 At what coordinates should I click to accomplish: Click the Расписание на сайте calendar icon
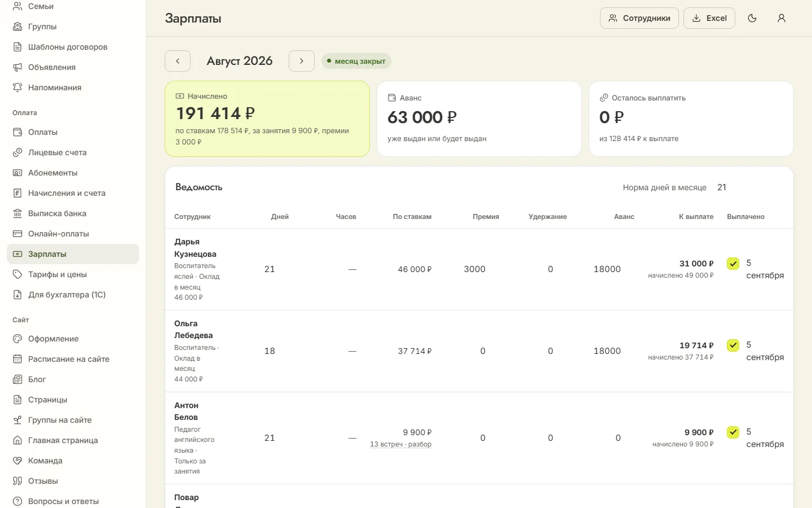tap(17, 359)
